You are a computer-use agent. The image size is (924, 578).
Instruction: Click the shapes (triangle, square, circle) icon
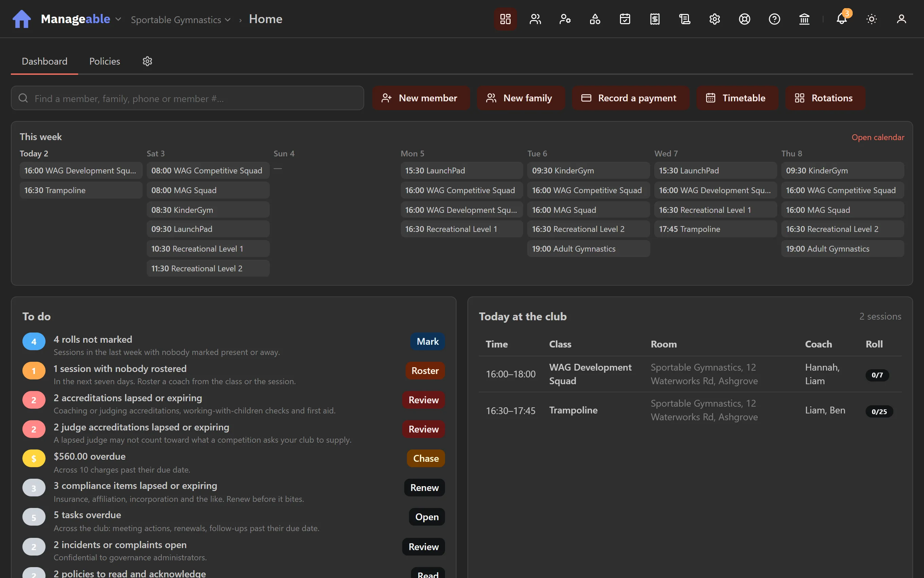(595, 19)
